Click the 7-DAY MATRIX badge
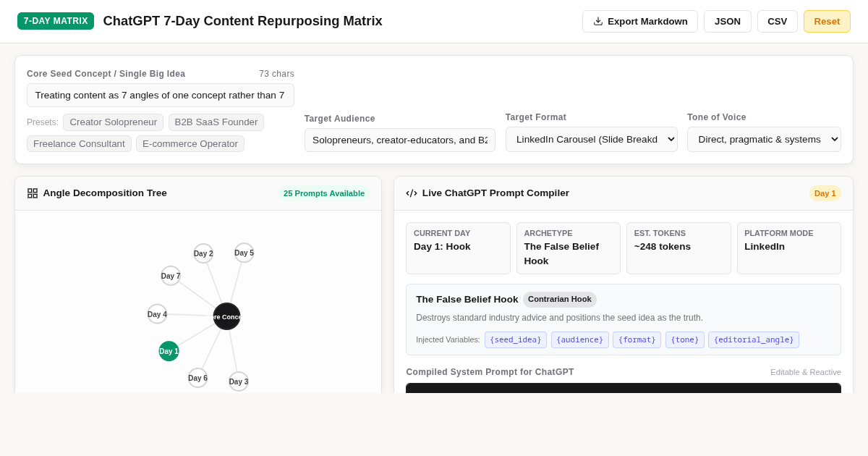Screen dimensions: 868x456 point(56,21)
